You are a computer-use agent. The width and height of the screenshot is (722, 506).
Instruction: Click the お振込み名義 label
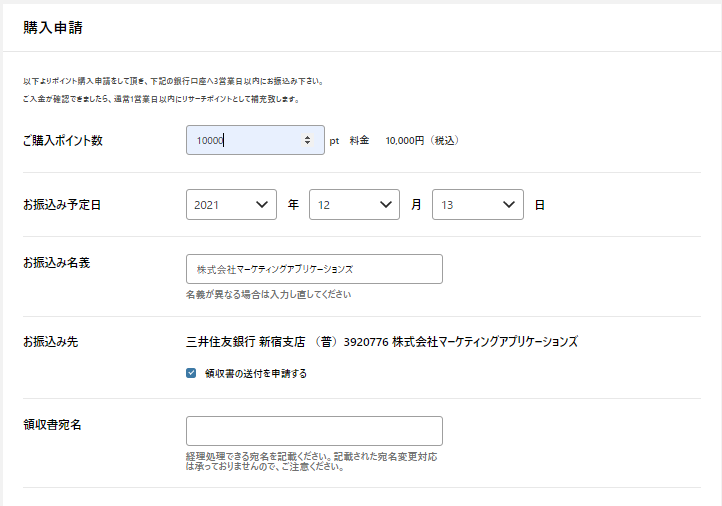(x=56, y=262)
